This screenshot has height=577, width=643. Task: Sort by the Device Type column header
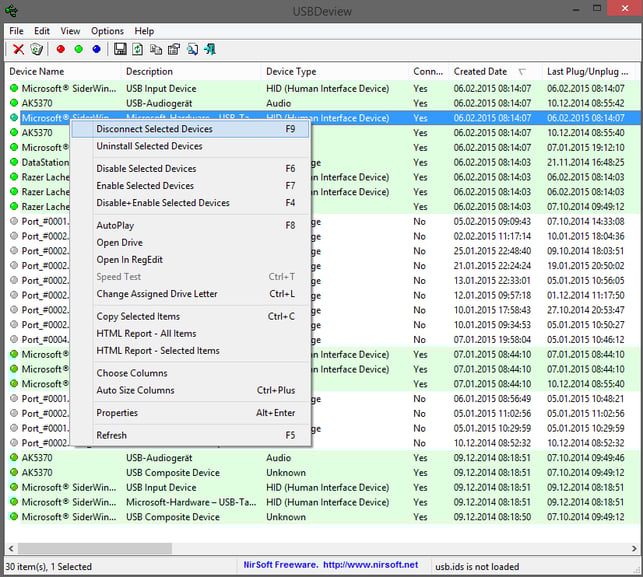(291, 72)
